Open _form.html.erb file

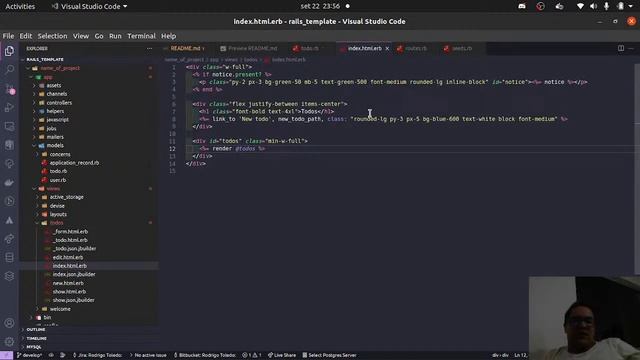click(x=70, y=231)
